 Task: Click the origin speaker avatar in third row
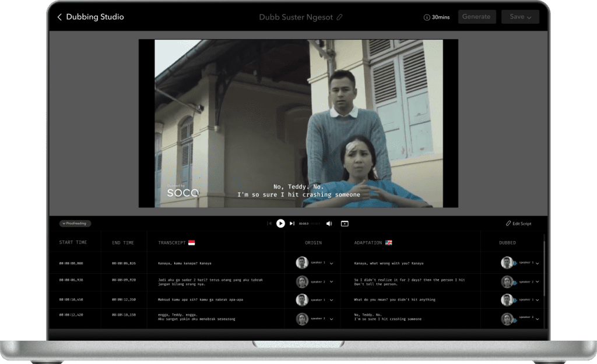pyautogui.click(x=302, y=300)
